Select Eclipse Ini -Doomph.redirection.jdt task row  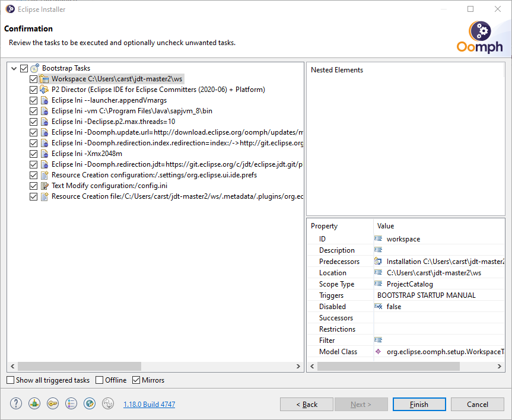pyautogui.click(x=177, y=164)
